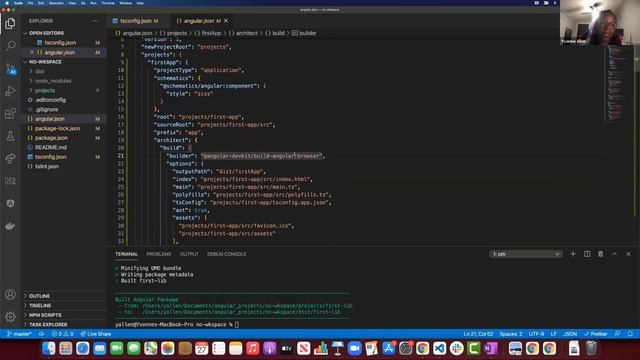Click JSON language mode in status bar

(570, 334)
